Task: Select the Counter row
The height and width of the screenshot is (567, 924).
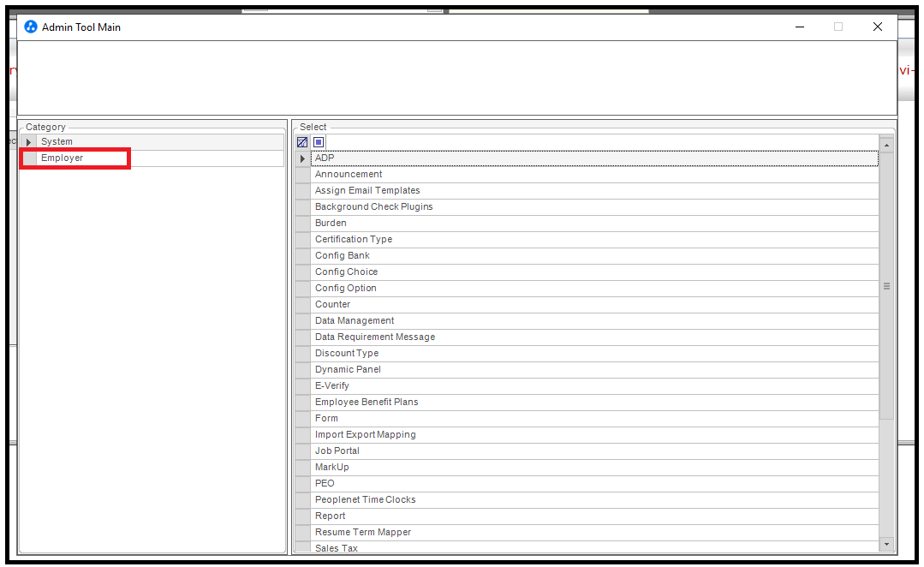Action: pyautogui.click(x=594, y=304)
